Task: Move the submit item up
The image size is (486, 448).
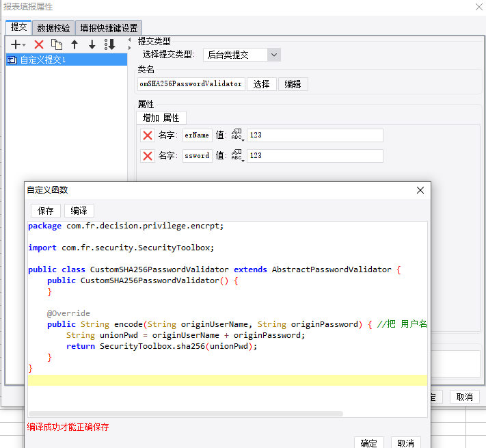Action: pos(75,44)
